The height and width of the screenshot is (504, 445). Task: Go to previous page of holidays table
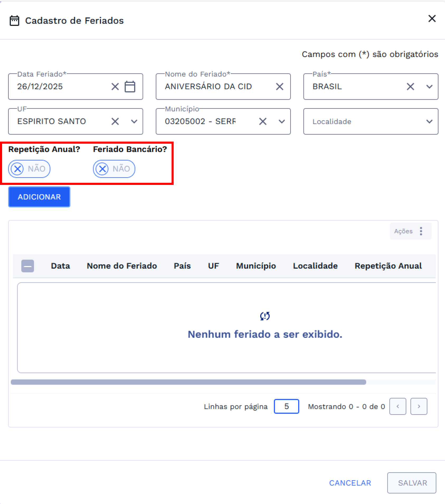(x=397, y=406)
